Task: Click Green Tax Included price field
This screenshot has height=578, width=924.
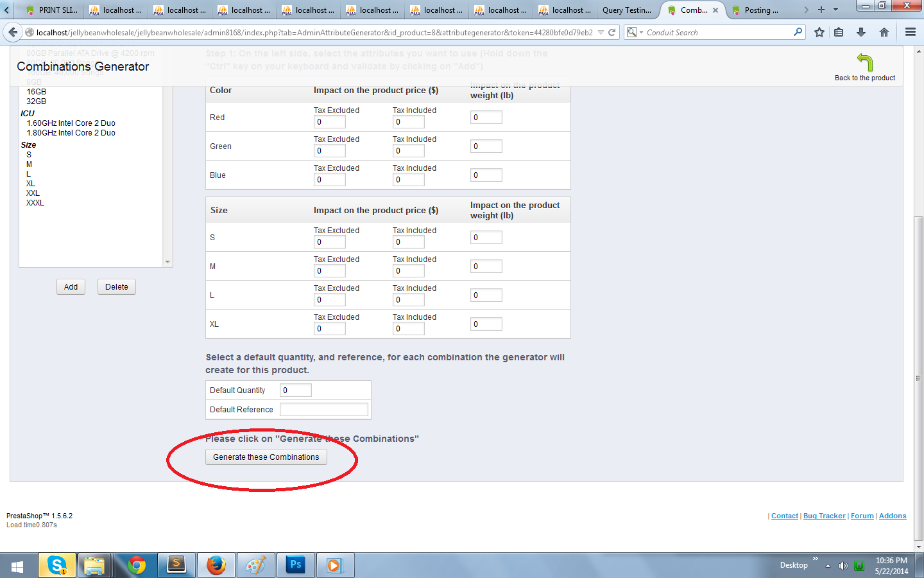Action: click(409, 151)
